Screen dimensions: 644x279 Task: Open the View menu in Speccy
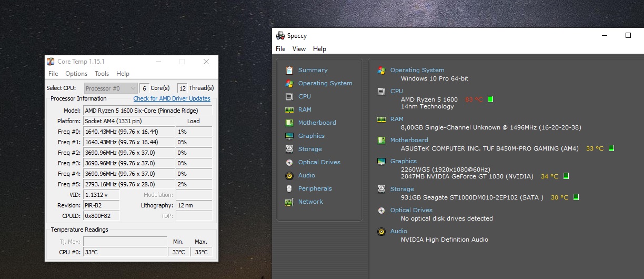pyautogui.click(x=299, y=49)
